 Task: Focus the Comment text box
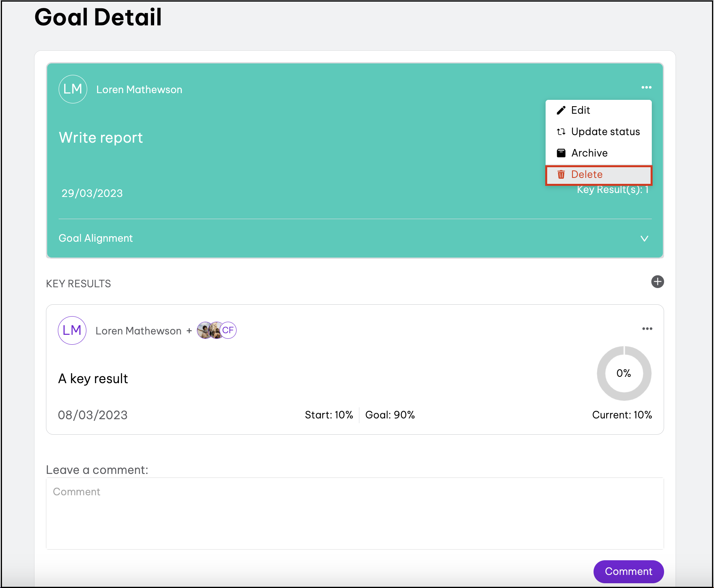click(x=355, y=513)
